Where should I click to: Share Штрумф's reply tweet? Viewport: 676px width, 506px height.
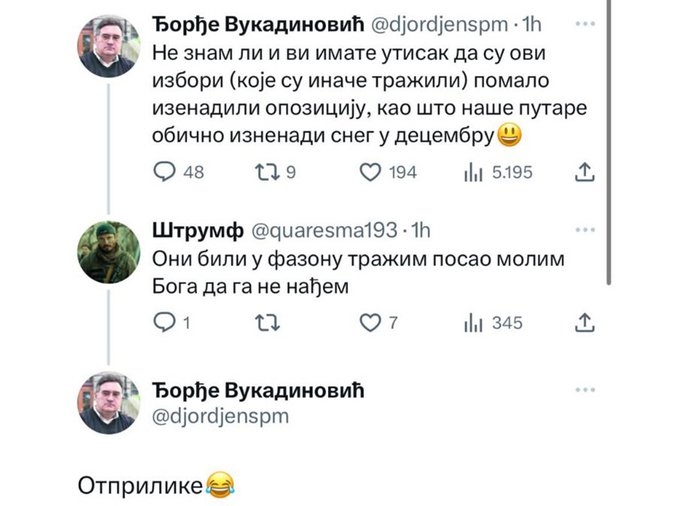tap(586, 322)
